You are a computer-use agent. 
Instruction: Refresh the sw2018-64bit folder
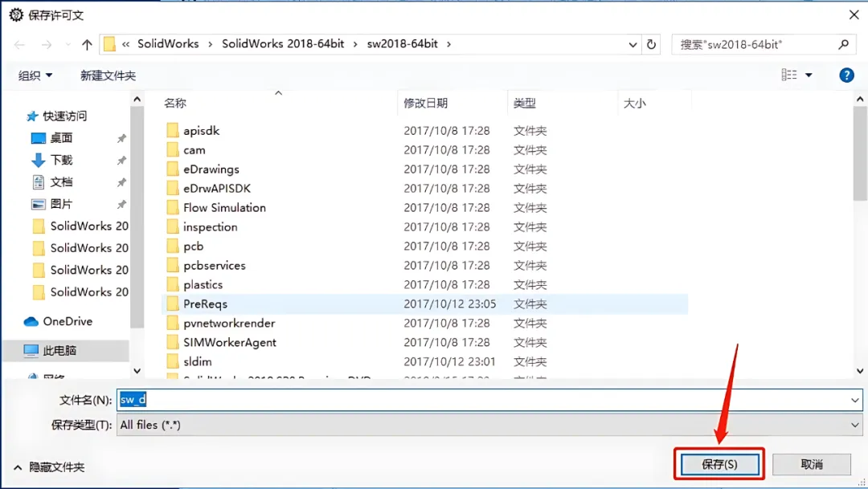pyautogui.click(x=652, y=44)
